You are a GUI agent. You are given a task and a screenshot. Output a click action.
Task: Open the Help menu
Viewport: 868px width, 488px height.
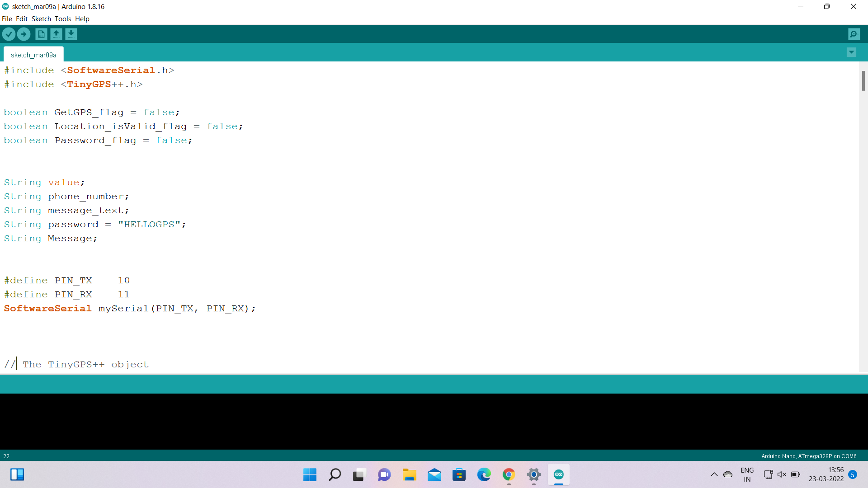click(82, 19)
